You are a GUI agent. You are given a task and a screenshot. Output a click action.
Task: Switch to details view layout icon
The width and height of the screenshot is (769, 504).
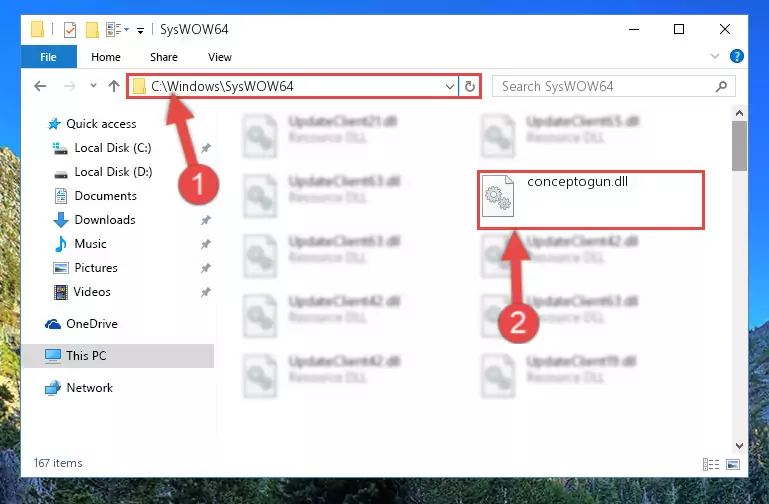tap(711, 464)
